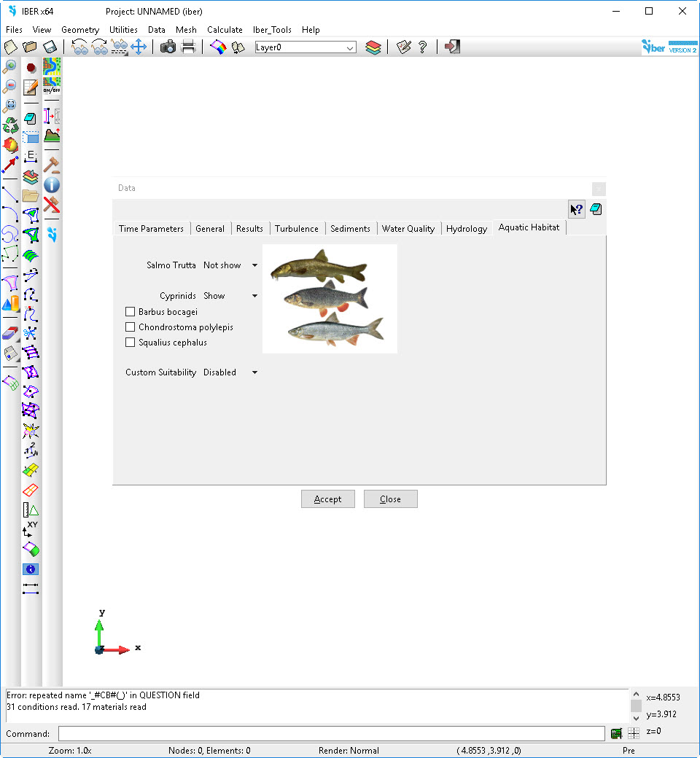Switch to the Water Quality tab
This screenshot has width=700, height=758.
pyautogui.click(x=408, y=229)
